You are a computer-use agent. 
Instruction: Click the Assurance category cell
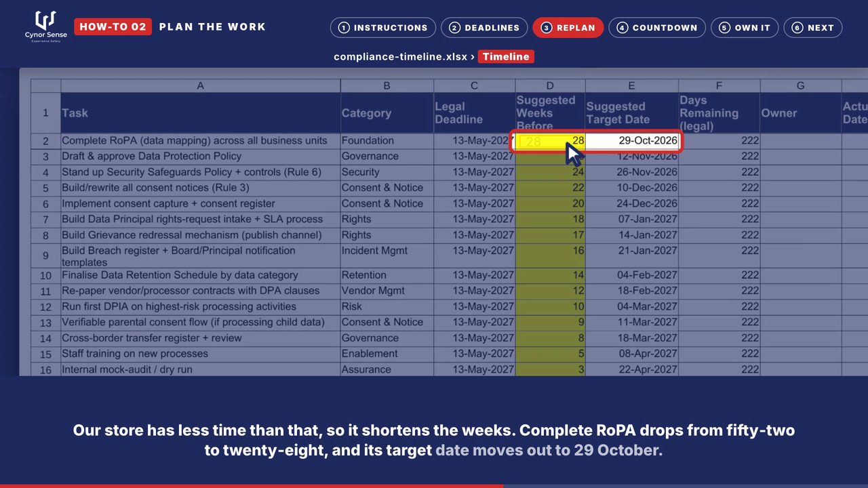387,369
